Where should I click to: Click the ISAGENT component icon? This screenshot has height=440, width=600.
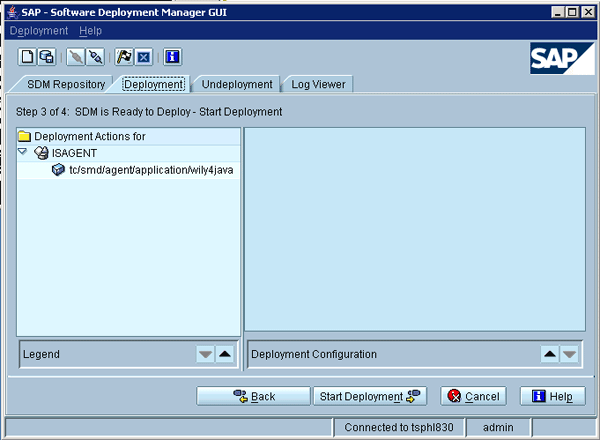(x=41, y=153)
